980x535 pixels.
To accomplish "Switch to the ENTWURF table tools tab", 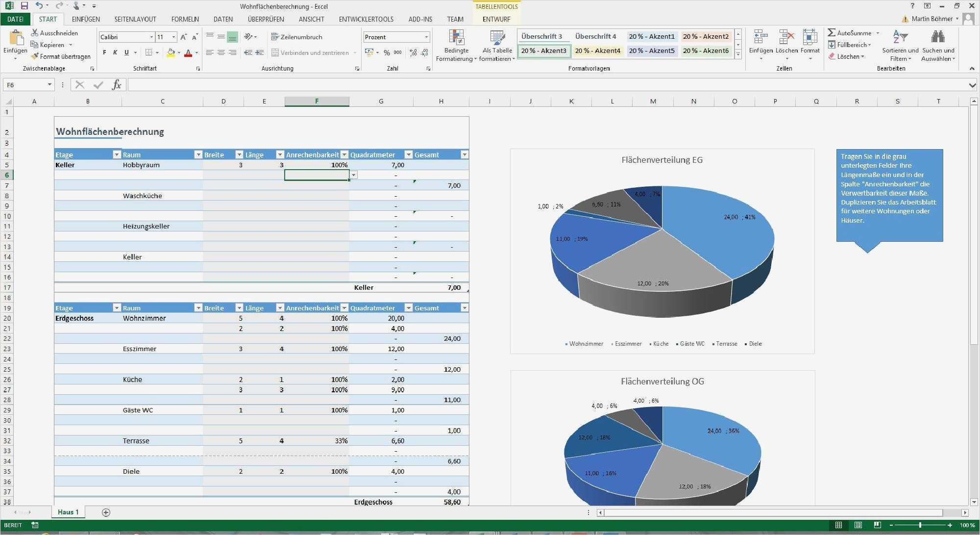I will (x=496, y=19).
